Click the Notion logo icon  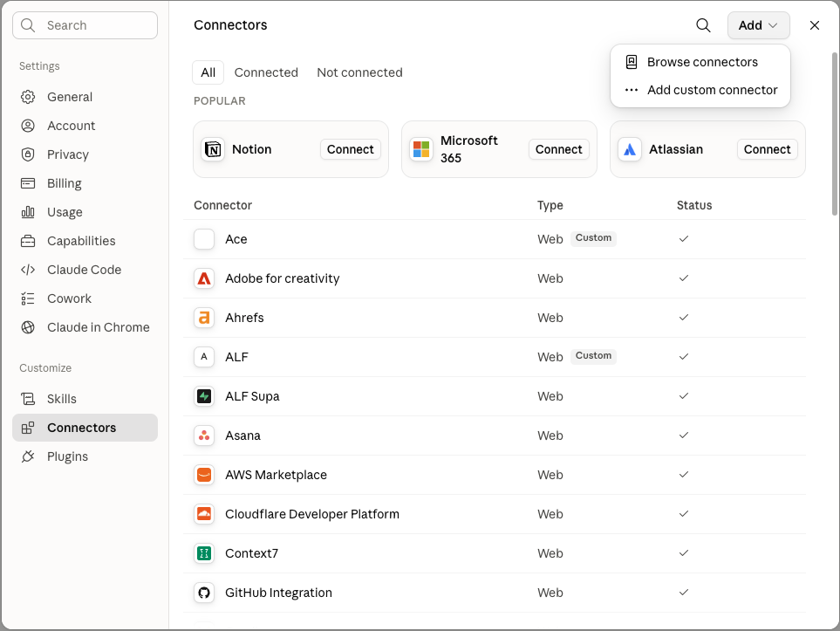pyautogui.click(x=213, y=149)
